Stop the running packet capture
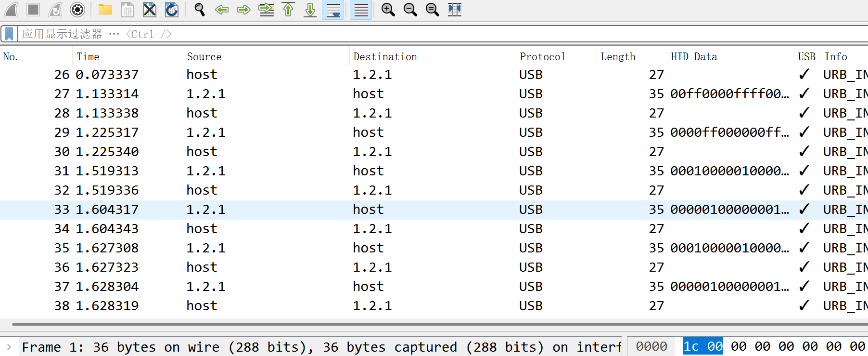Image resolution: width=868 pixels, height=356 pixels. (x=33, y=9)
